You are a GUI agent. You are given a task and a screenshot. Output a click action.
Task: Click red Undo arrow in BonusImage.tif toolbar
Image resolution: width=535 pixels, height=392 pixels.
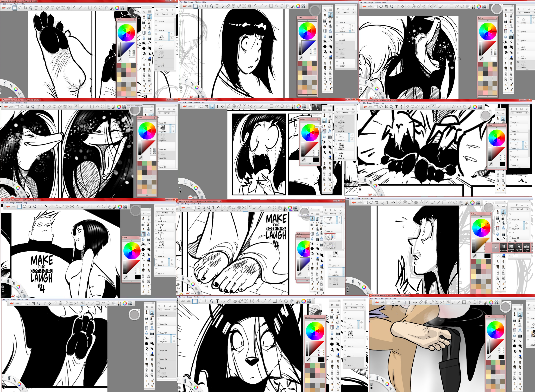tap(377, 302)
